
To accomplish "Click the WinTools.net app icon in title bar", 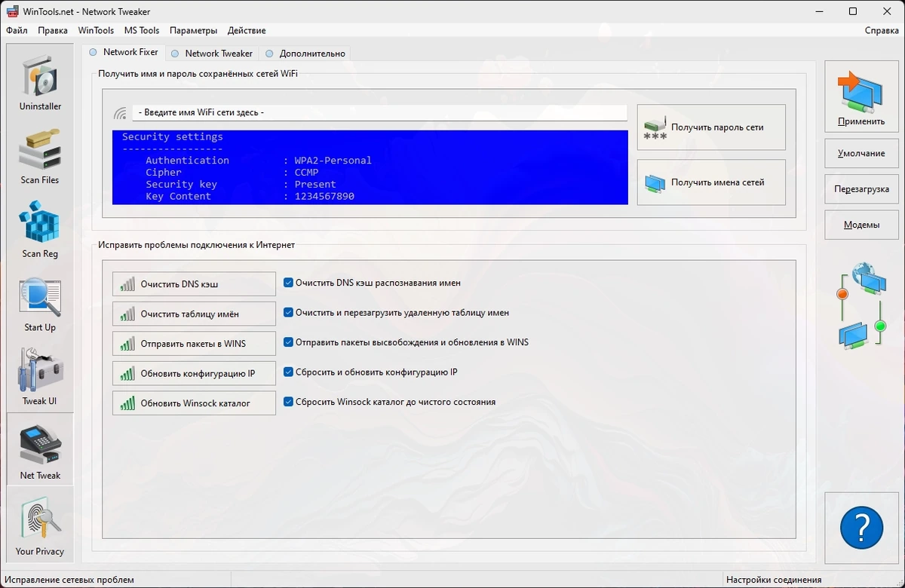I will point(13,11).
